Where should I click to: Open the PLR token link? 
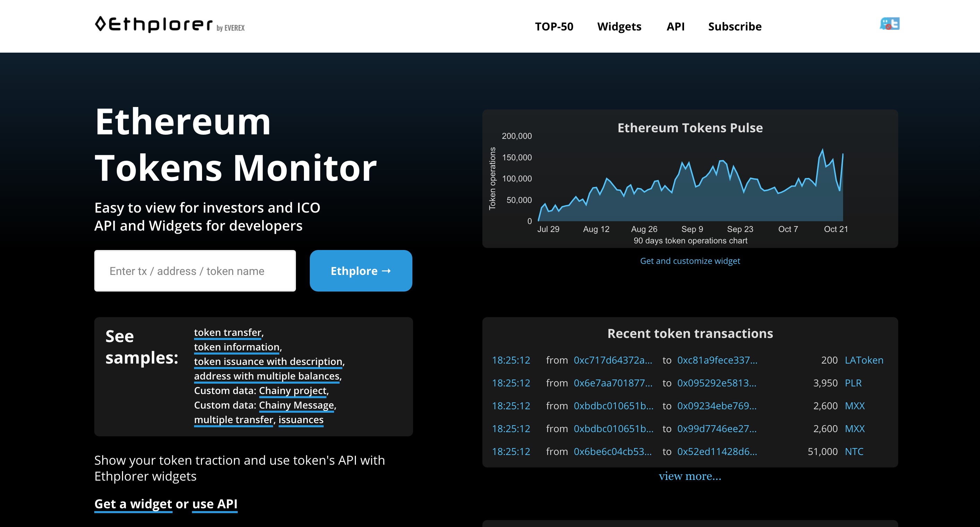point(853,383)
